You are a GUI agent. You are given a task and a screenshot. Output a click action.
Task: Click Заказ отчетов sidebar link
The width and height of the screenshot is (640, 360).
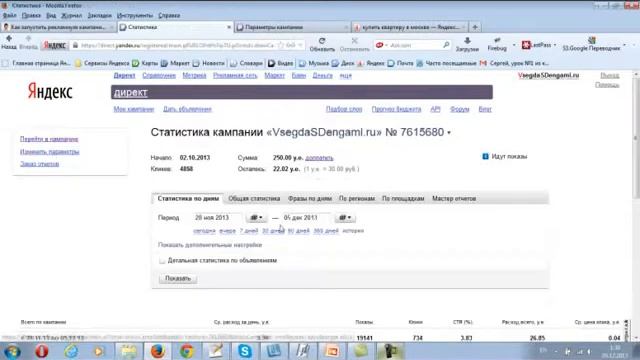coord(40,164)
